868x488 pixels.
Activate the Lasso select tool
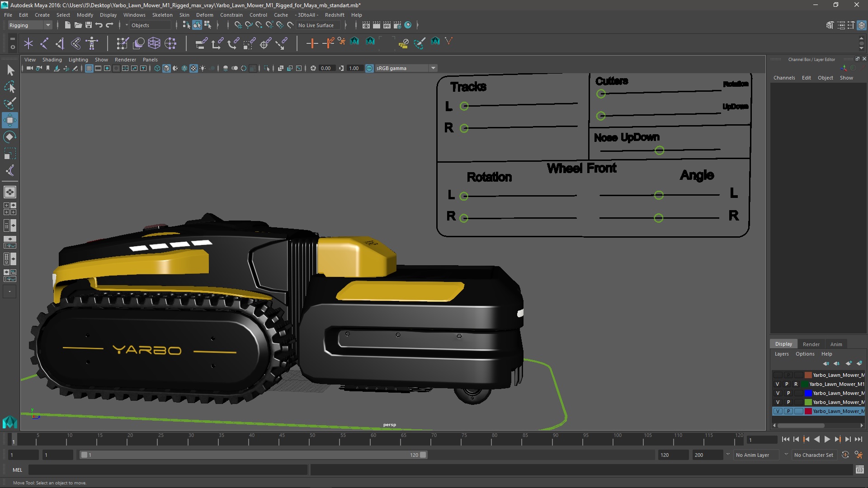10,87
